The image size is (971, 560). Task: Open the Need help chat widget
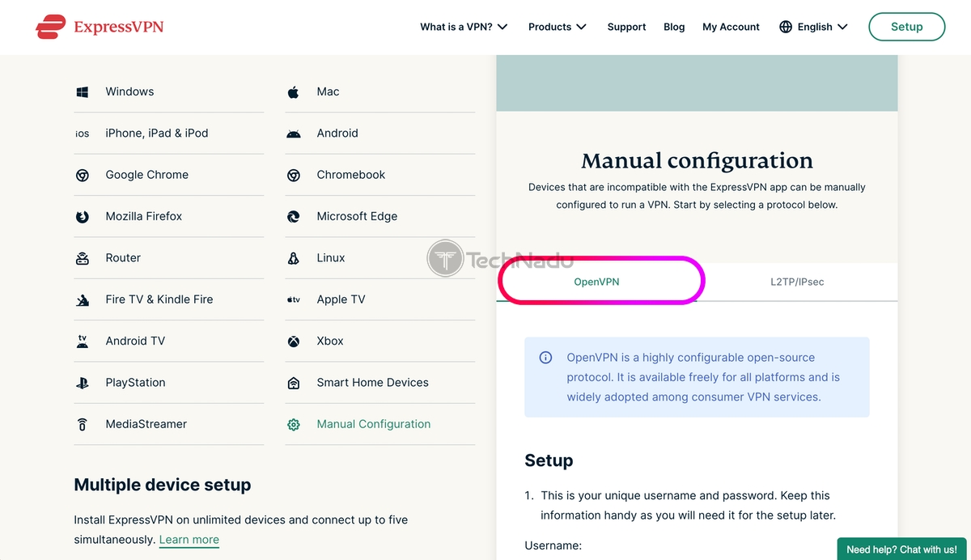click(x=901, y=549)
